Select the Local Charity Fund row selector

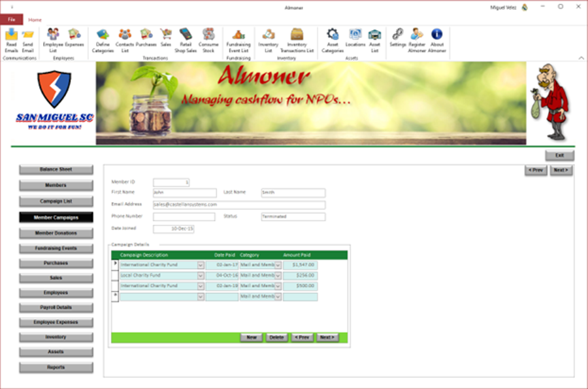[115, 276]
